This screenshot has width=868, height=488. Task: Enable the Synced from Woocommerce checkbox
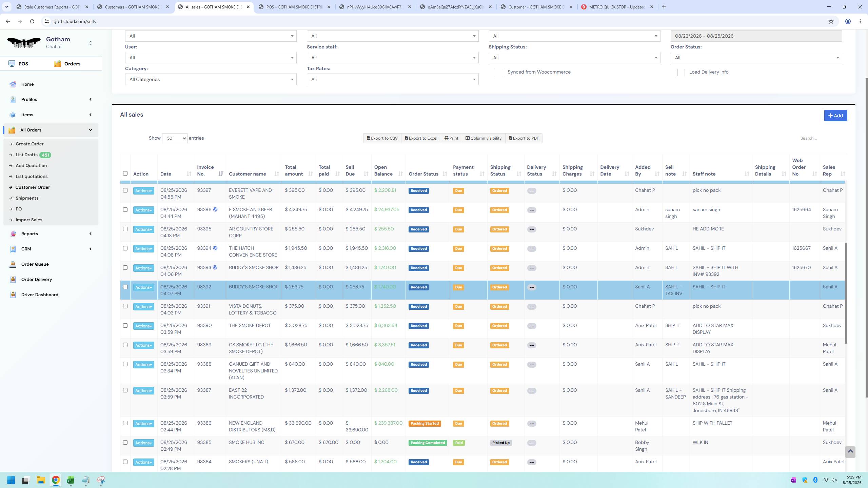coord(499,73)
